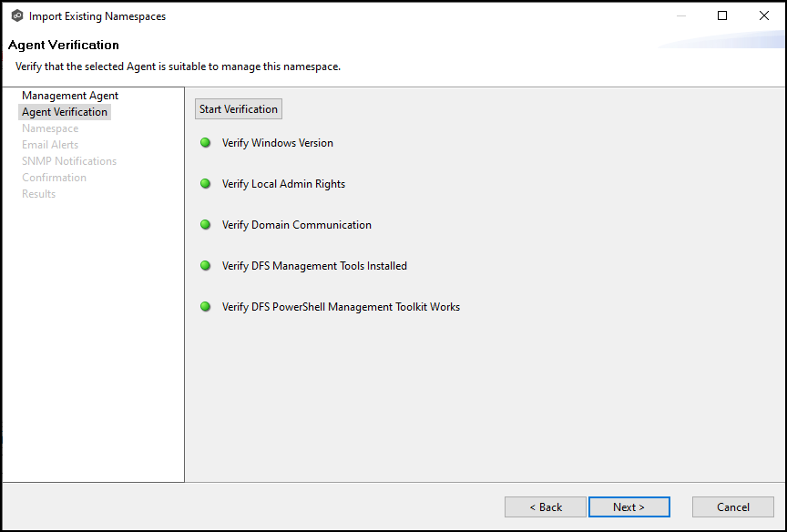This screenshot has width=787, height=532.
Task: Click the green indicator beside Verify Local Admin Rights
Action: point(205,184)
